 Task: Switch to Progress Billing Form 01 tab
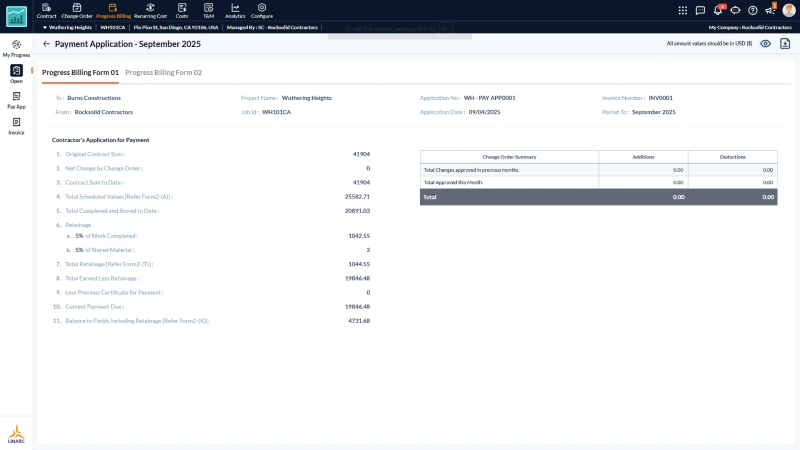pos(80,72)
